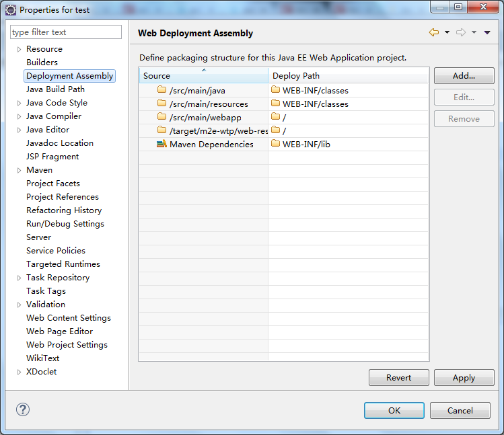This screenshot has width=504, height=435.
Task: Select Refactoring History item
Action: [64, 210]
